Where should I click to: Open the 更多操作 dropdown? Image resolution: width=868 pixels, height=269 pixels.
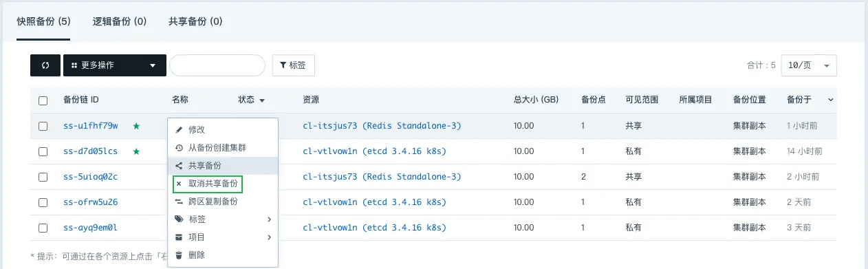(115, 65)
